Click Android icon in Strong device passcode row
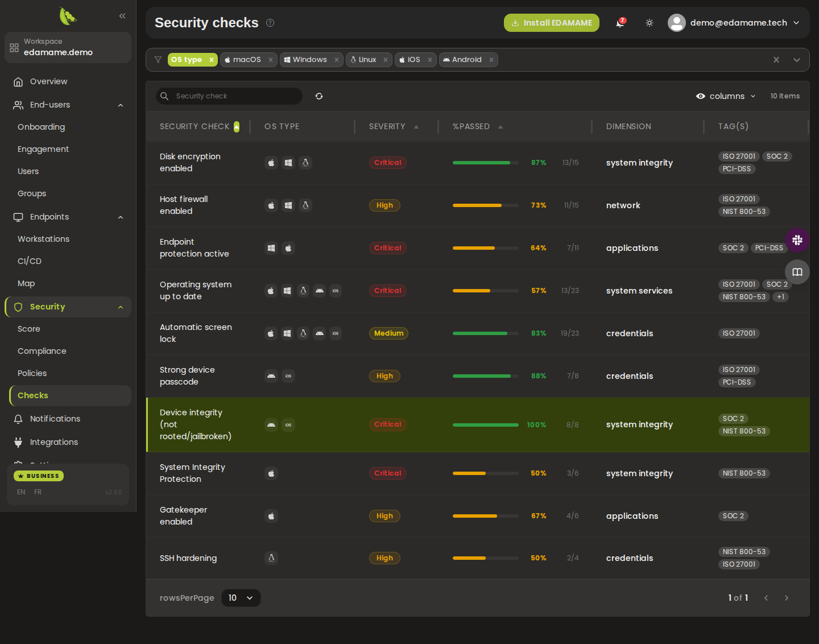Screen dimensions: 819x644 tap(271, 376)
